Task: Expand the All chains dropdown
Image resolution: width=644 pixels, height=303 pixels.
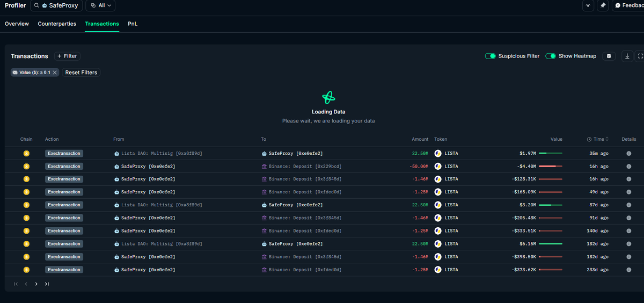Action: click(x=100, y=5)
